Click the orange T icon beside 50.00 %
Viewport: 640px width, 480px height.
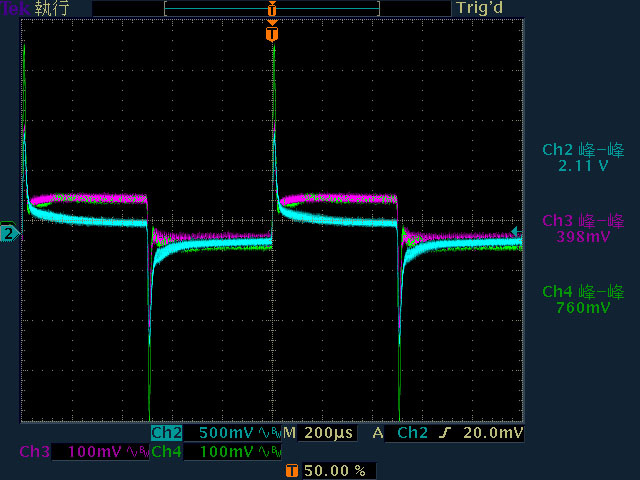tap(292, 471)
